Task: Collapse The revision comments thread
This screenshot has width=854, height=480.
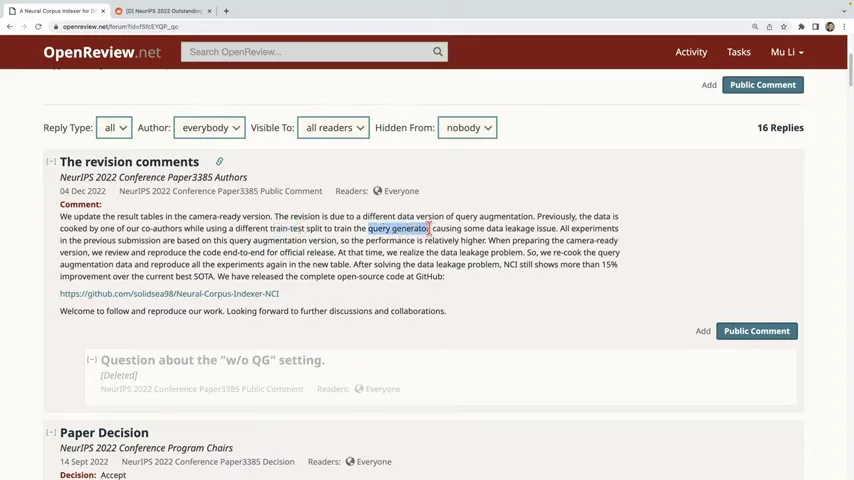Action: pos(51,161)
